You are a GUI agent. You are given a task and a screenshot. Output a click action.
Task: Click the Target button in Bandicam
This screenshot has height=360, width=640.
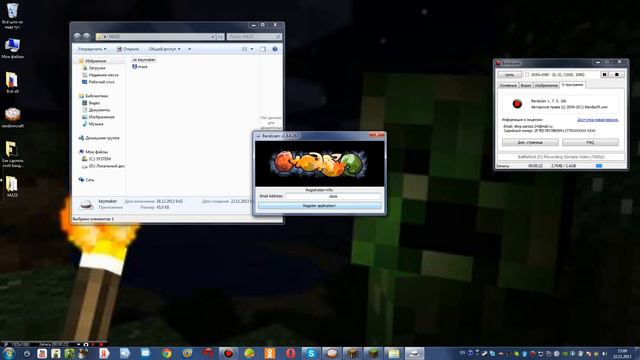click(x=509, y=75)
